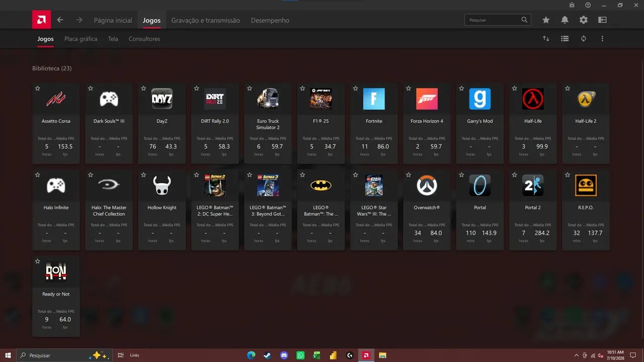This screenshot has width=644, height=362.
Task: Click the LEGO Star Wars III thumbnail
Action: 374,186
